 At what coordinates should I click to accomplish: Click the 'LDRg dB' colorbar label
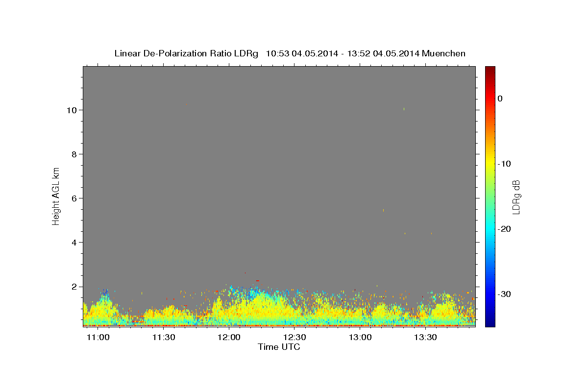(516, 196)
